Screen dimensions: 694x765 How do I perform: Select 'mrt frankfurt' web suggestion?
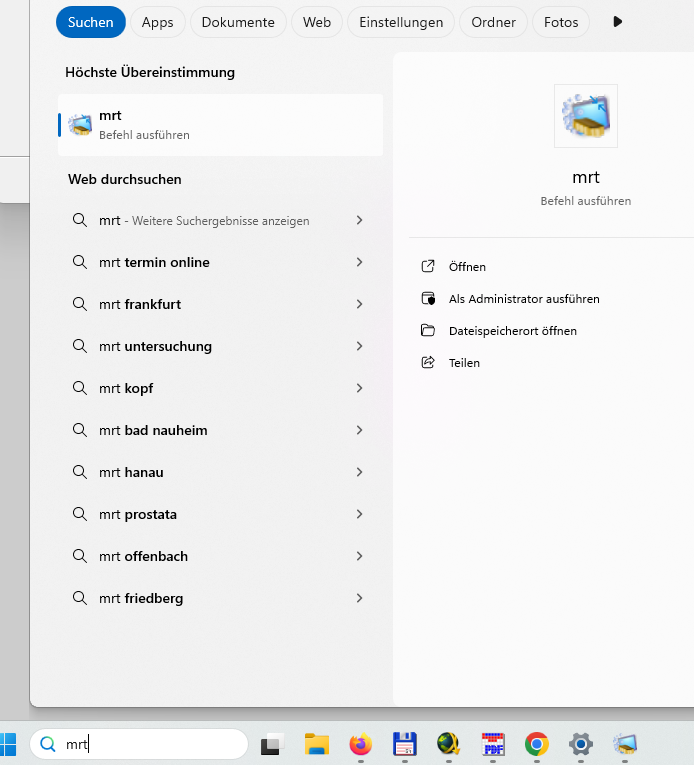point(221,304)
